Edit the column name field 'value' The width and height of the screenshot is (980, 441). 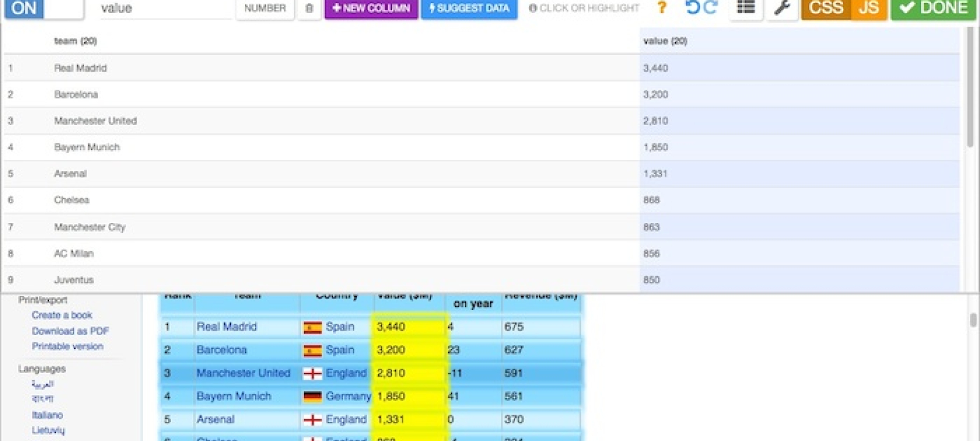click(165, 9)
